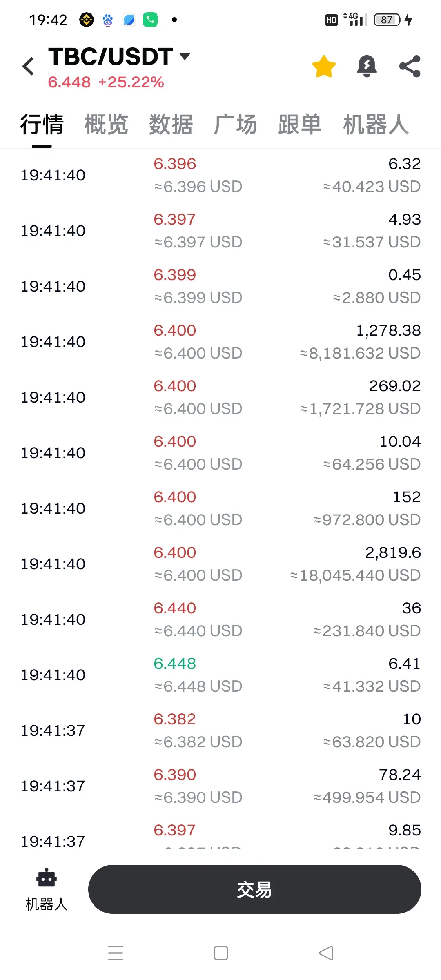441x980 pixels.
Task: Select the trade row with 2,819.6 amount
Action: [220, 563]
